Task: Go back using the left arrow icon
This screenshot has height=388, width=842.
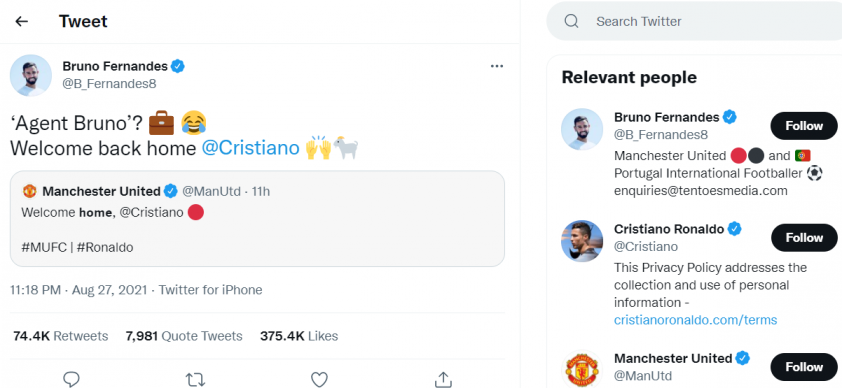Action: click(21, 21)
